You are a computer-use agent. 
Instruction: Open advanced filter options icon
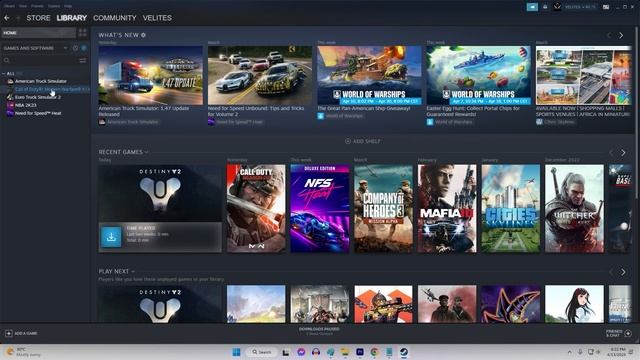coord(83,60)
